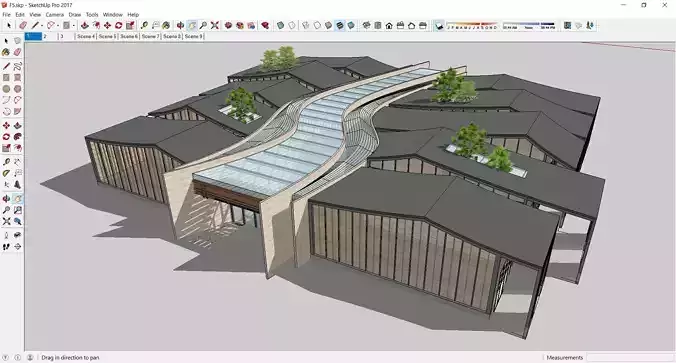Select the Section Plane tool
This screenshot has width=676, height=363.
tap(17, 247)
